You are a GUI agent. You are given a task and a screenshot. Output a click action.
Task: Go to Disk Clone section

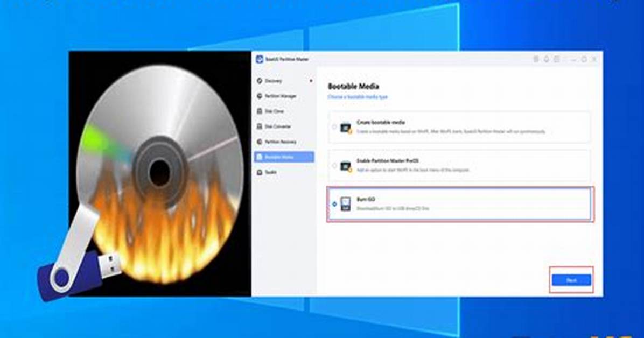270,111
